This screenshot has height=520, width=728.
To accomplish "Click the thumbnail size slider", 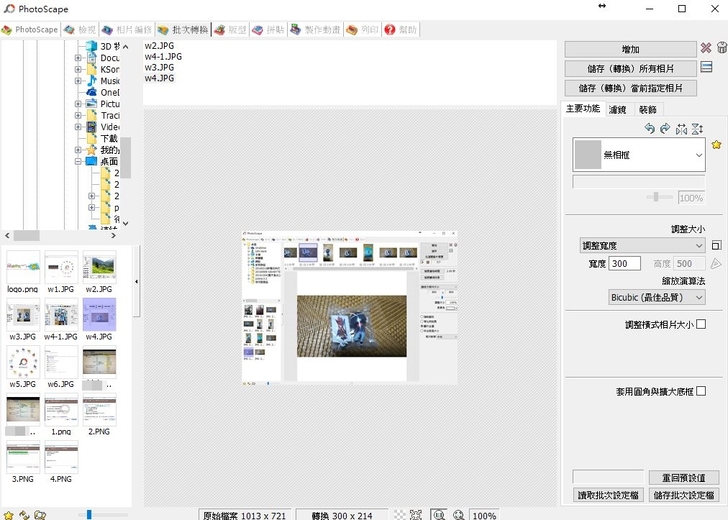I will coord(90,514).
